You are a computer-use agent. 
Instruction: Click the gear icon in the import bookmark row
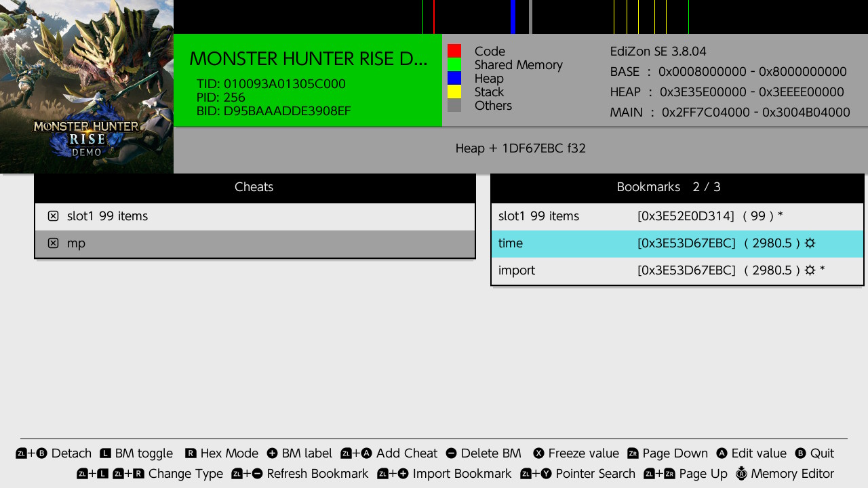coord(809,270)
